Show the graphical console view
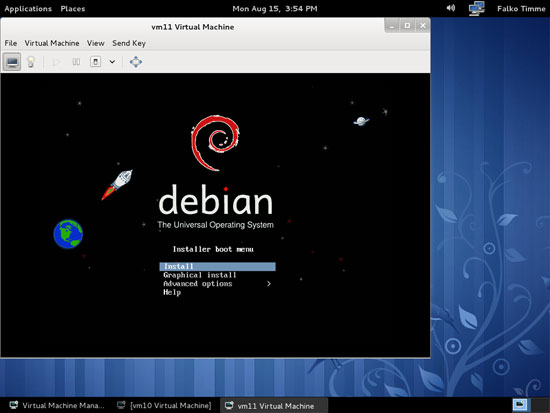The height and width of the screenshot is (413, 550). 12,62
